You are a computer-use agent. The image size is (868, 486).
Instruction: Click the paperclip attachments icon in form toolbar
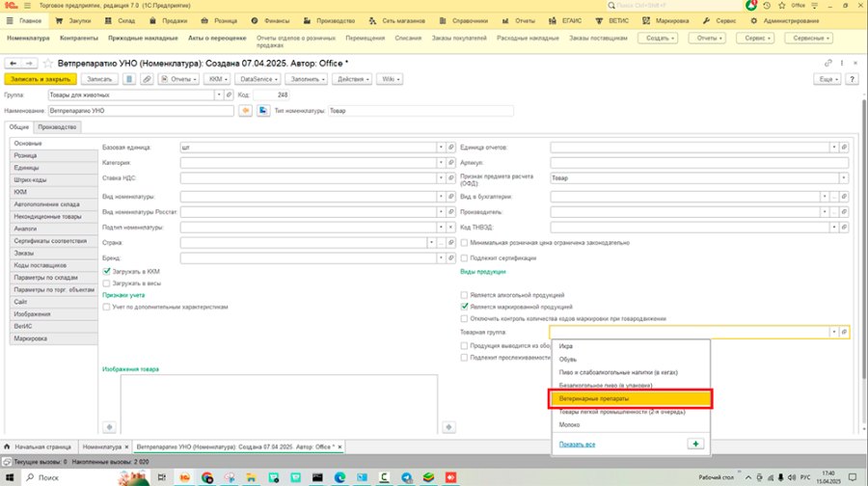(147, 79)
